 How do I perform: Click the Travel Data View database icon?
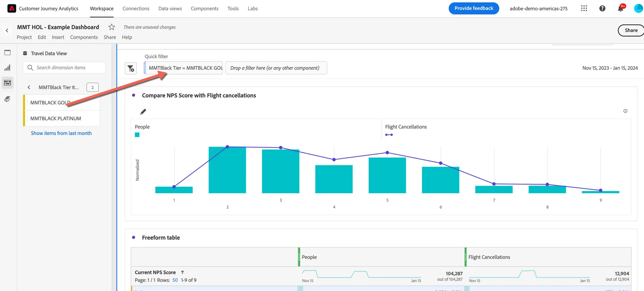click(25, 53)
